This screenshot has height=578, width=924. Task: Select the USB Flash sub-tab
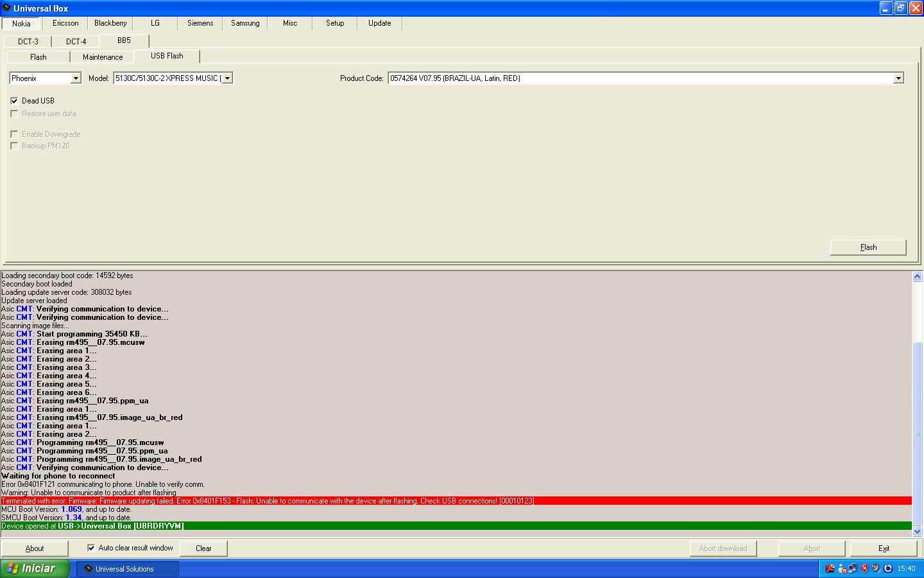click(x=167, y=56)
